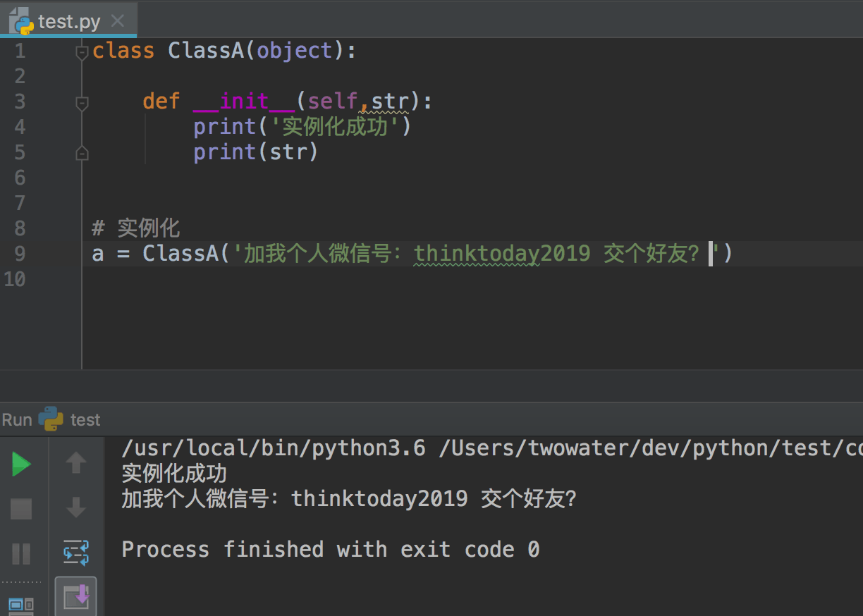Click the '实例化成功' string in code
Image resolution: width=863 pixels, height=616 pixels.
334,127
